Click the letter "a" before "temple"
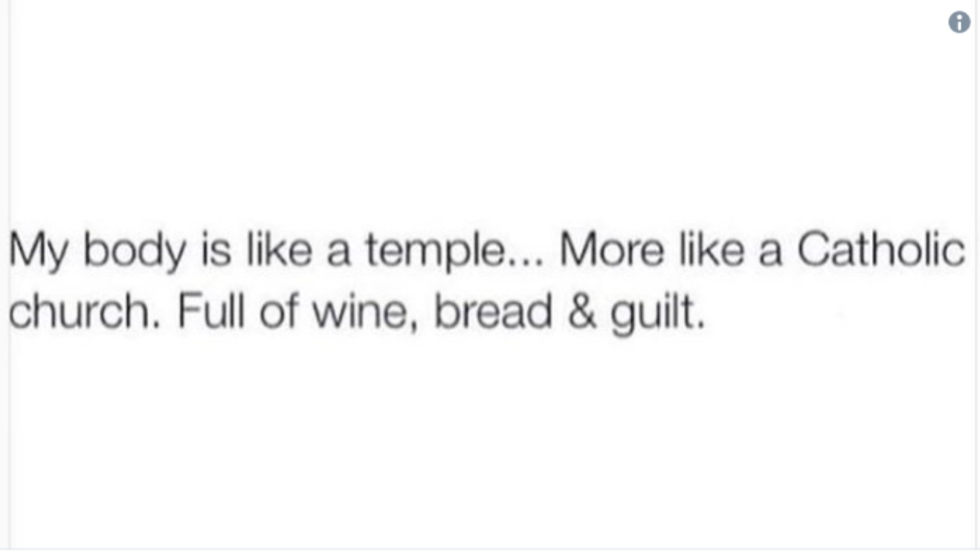The height and width of the screenshot is (559, 980). (x=338, y=253)
